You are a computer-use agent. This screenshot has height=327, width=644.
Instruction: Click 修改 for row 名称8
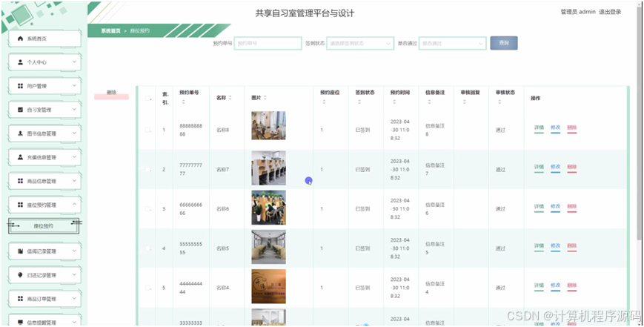555,128
